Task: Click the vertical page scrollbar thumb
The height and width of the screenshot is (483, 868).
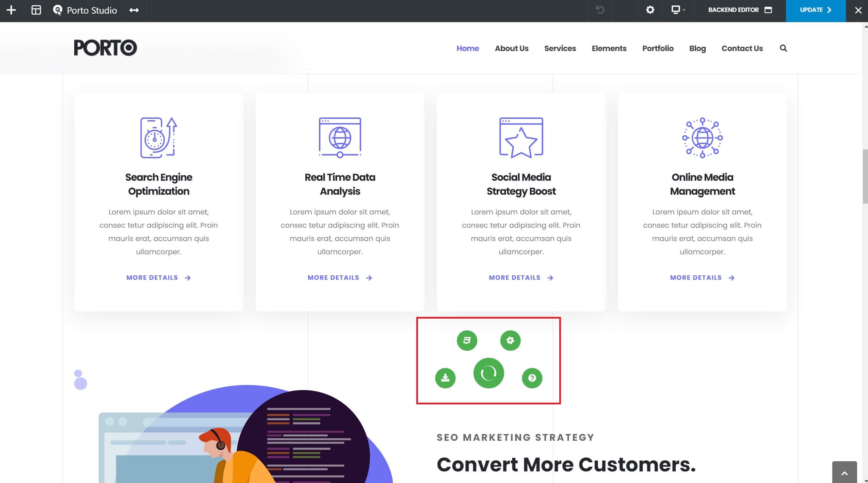Action: point(865,176)
